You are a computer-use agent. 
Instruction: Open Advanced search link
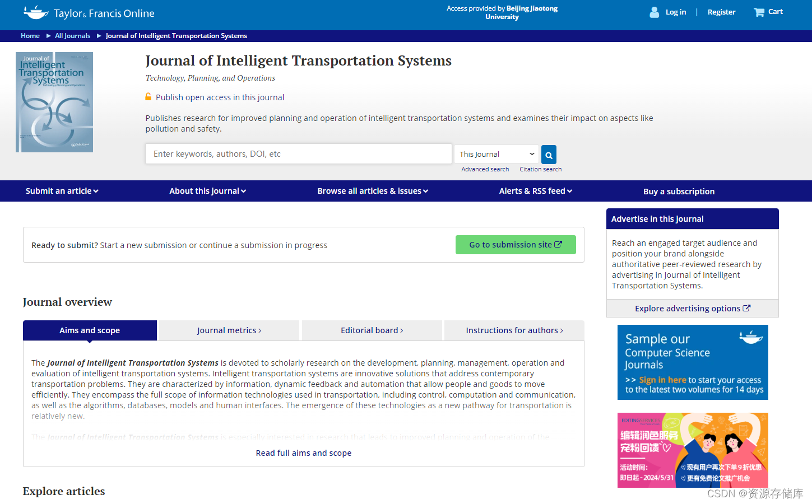point(485,169)
